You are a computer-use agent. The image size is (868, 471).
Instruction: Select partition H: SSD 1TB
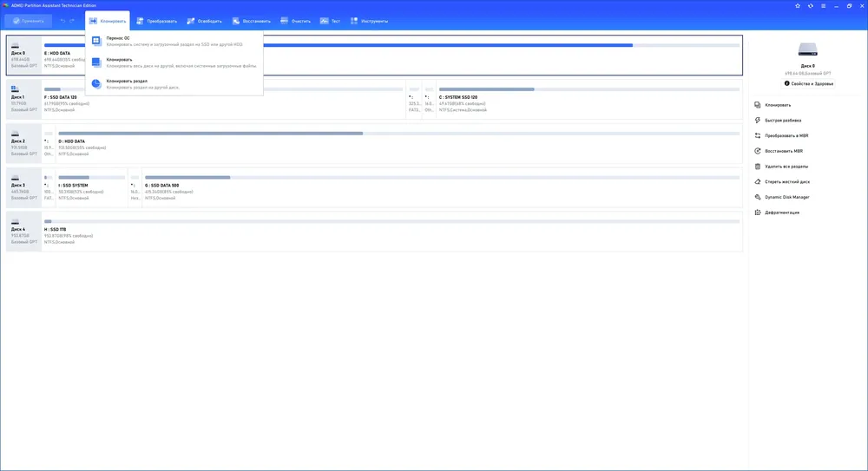[x=55, y=229]
